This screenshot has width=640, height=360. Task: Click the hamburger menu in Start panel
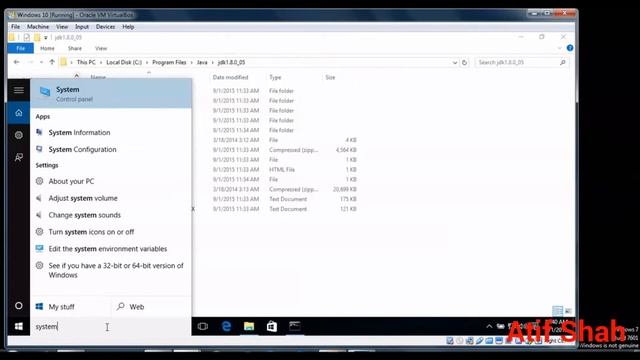point(19,90)
